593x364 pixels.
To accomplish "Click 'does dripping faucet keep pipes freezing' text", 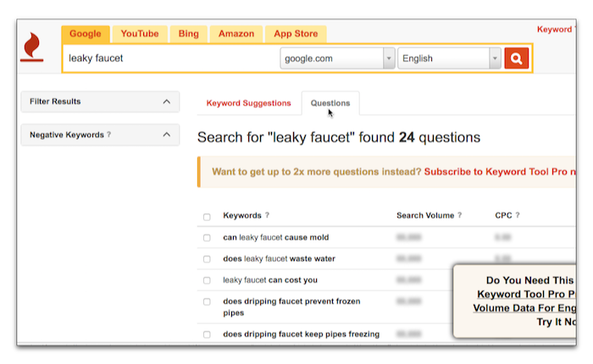I will tap(301, 334).
